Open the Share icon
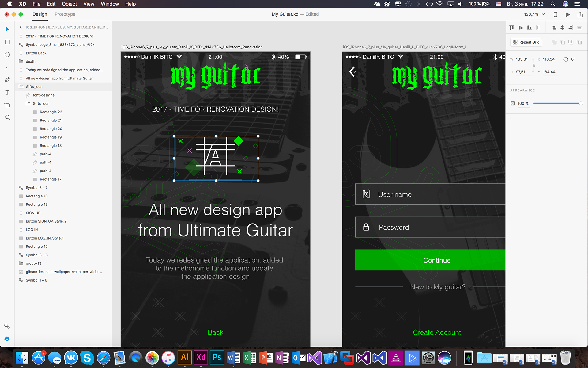 pos(580,14)
